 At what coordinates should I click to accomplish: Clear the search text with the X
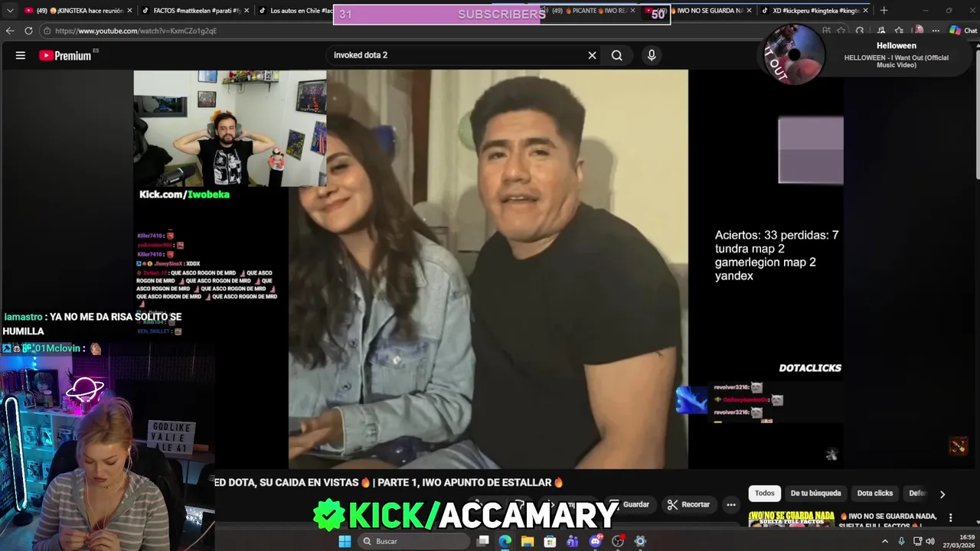(x=592, y=55)
